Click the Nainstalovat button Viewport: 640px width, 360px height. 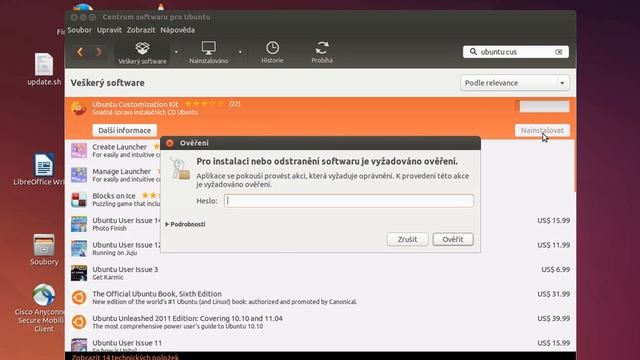(542, 130)
